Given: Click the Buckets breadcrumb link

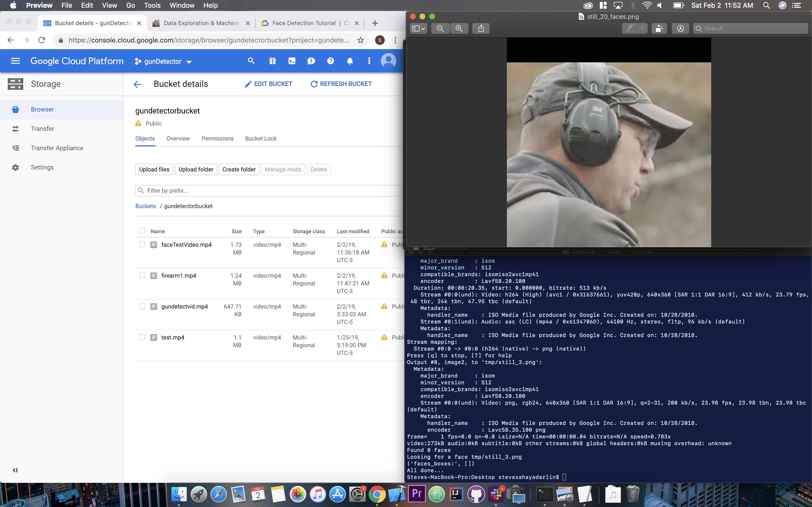Looking at the screenshot, I should [x=145, y=206].
